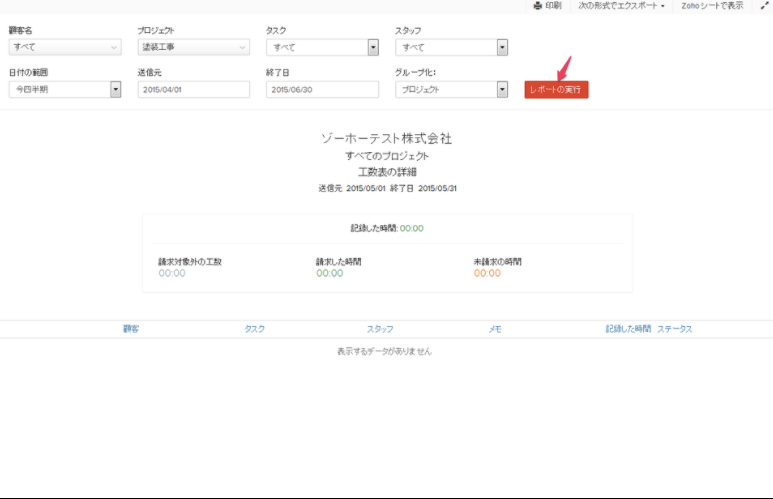Expand the スタッフ dropdown arrow
This screenshot has width=773, height=499.
coord(502,47)
